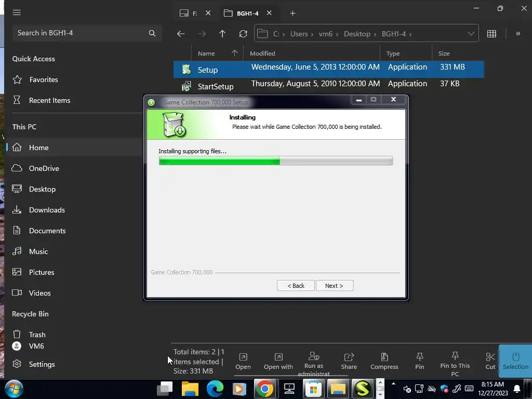This screenshot has width=532, height=399.
Task: Click Pin to This PC button
Action: (455, 364)
